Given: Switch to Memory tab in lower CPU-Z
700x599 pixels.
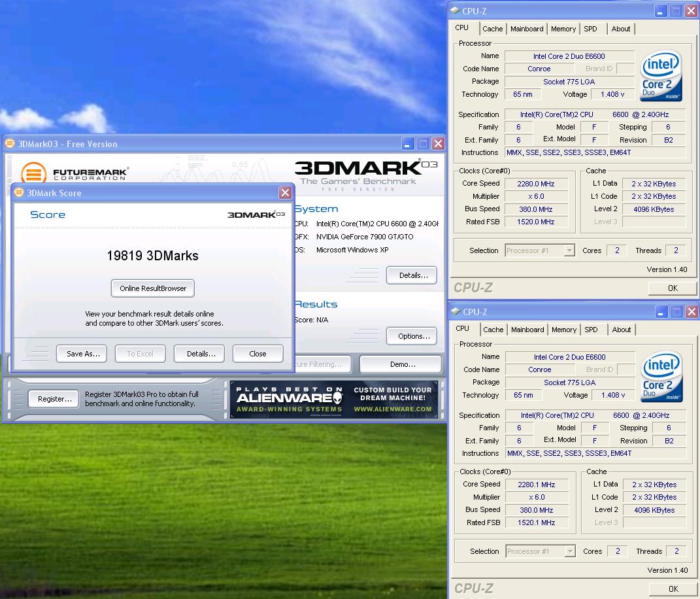Looking at the screenshot, I should point(564,330).
